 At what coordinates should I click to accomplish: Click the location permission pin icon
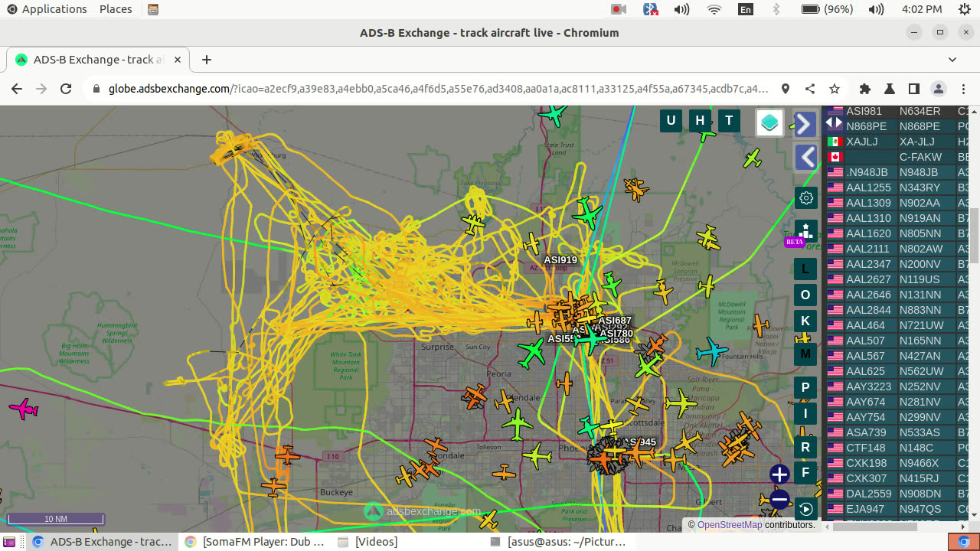tap(786, 89)
